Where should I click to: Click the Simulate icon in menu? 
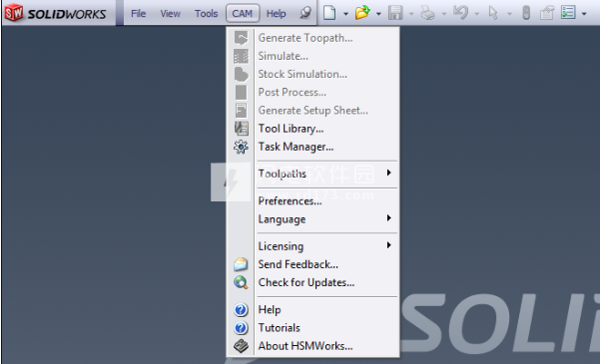[241, 56]
